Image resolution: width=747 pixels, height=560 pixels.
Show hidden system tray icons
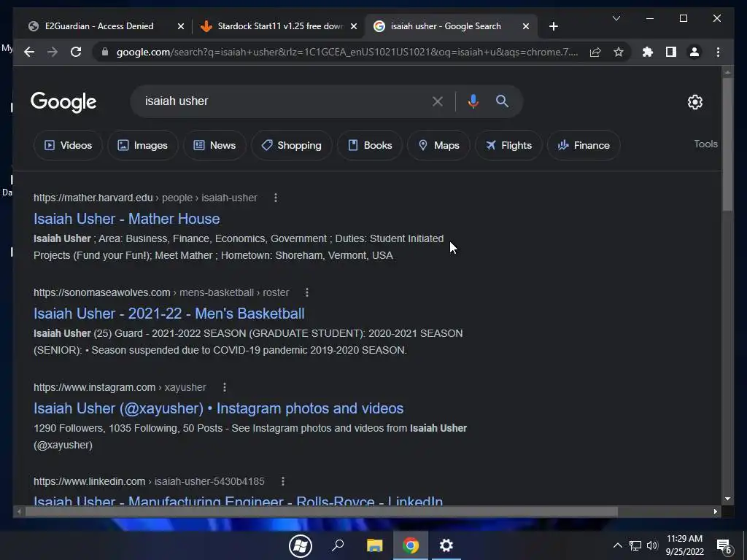617,545
